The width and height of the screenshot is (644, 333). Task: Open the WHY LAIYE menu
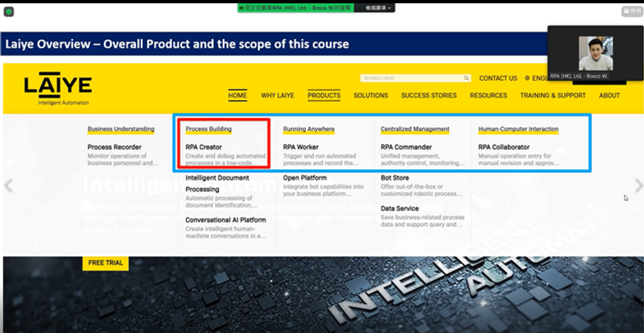[277, 95]
